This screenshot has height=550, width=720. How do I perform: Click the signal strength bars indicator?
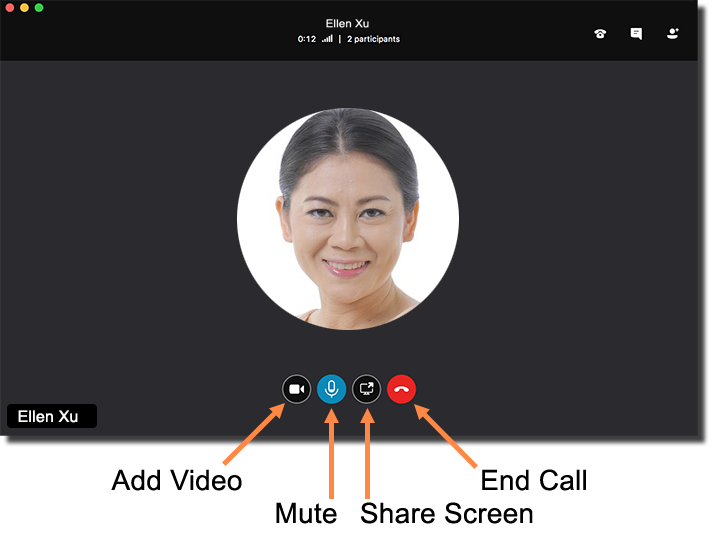pyautogui.click(x=327, y=39)
